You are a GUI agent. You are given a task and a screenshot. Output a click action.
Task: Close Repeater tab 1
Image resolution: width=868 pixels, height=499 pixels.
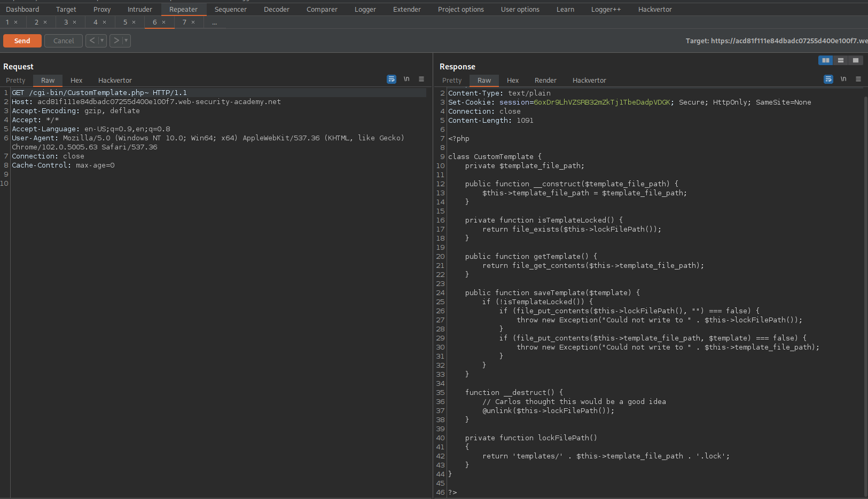coord(16,22)
